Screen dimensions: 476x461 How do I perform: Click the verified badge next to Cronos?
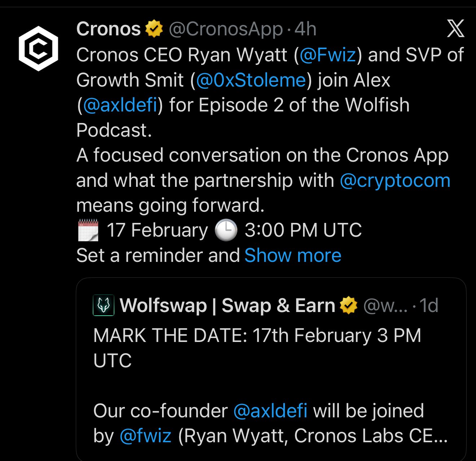point(154,29)
